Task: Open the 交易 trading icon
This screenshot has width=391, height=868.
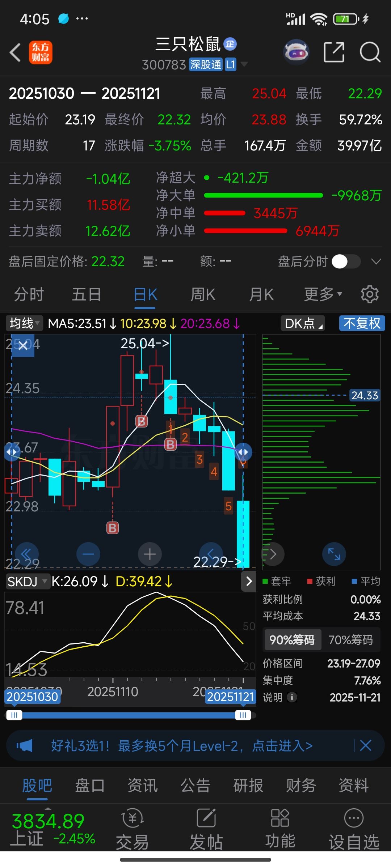Action: coord(132,830)
